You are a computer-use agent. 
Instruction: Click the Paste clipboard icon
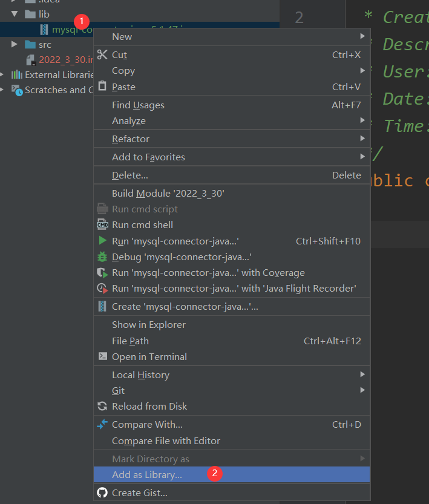click(102, 86)
